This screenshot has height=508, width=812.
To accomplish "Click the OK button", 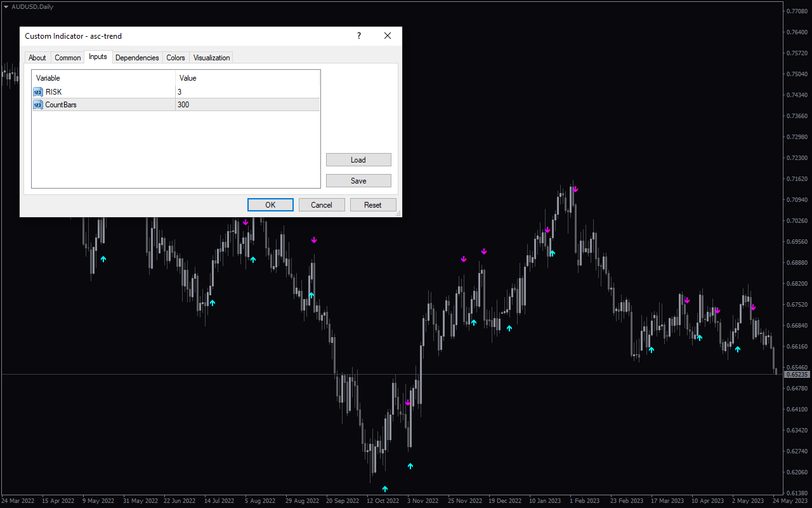I will 270,204.
